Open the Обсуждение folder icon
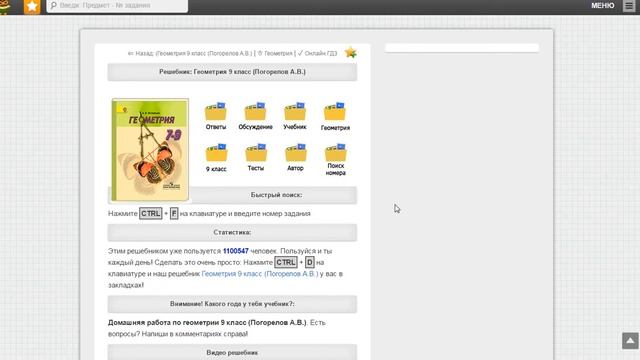Image resolution: width=640 pixels, height=360 pixels. (256, 111)
